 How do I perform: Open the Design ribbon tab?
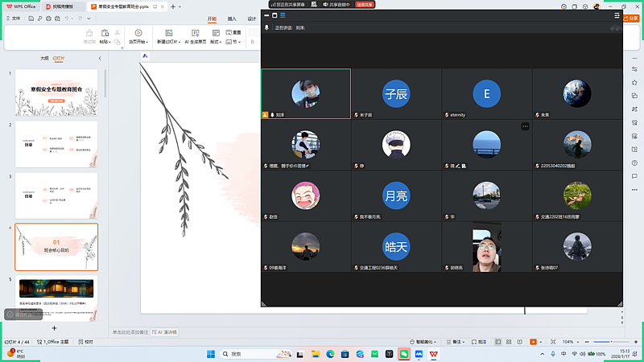pyautogui.click(x=252, y=19)
